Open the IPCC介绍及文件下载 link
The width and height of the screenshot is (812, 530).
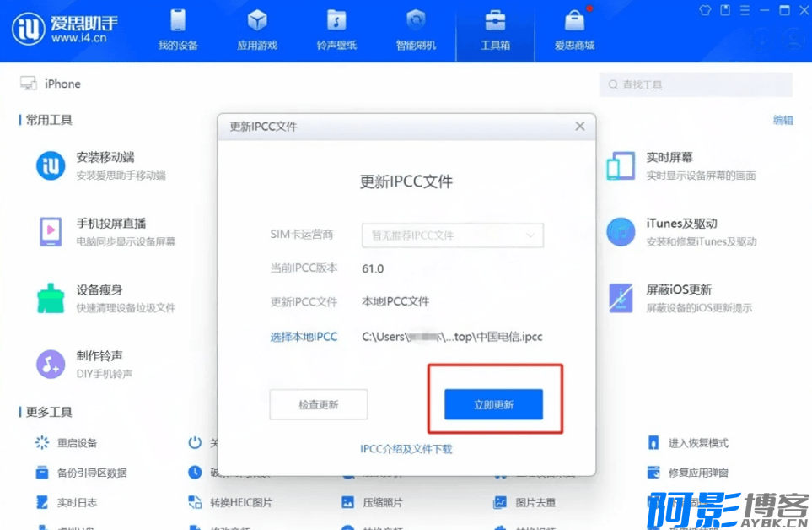[x=406, y=449]
